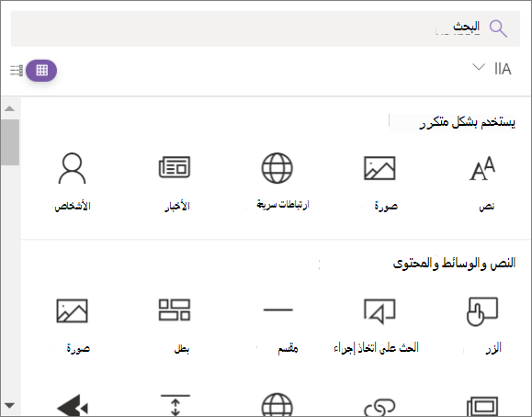Click the ارتباطات سريعة label text
Image resolution: width=532 pixels, height=417 pixels.
click(283, 205)
